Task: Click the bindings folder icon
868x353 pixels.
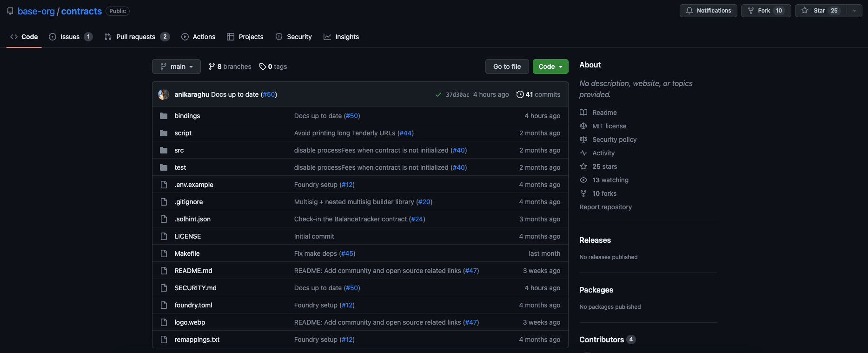Action: [x=164, y=116]
